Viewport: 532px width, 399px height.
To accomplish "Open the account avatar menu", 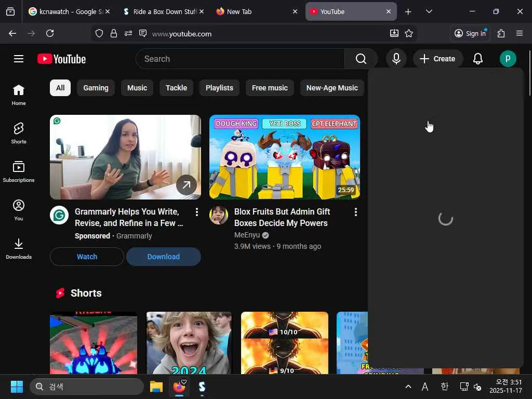I will point(508,59).
